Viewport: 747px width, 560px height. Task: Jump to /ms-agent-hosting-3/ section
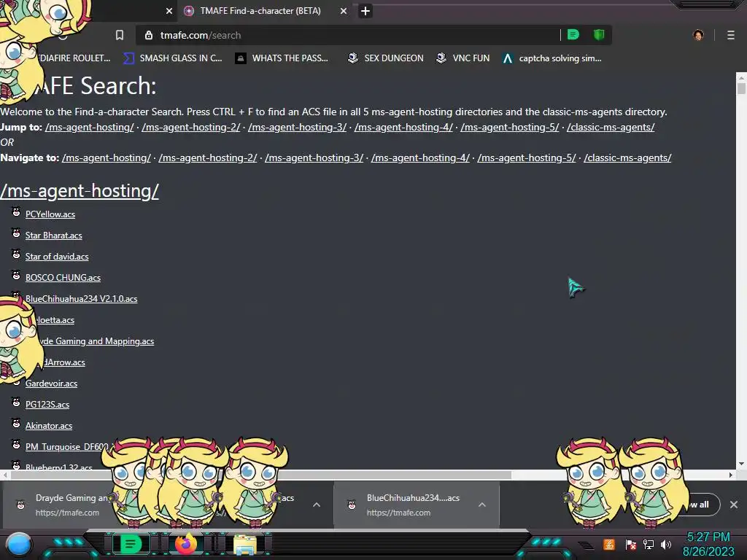click(298, 127)
